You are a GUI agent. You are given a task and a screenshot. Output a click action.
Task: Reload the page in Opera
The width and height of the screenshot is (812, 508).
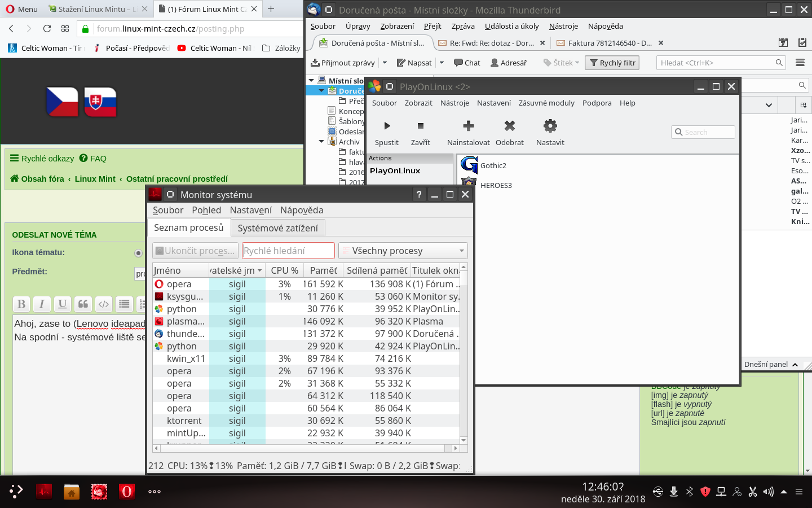point(47,29)
